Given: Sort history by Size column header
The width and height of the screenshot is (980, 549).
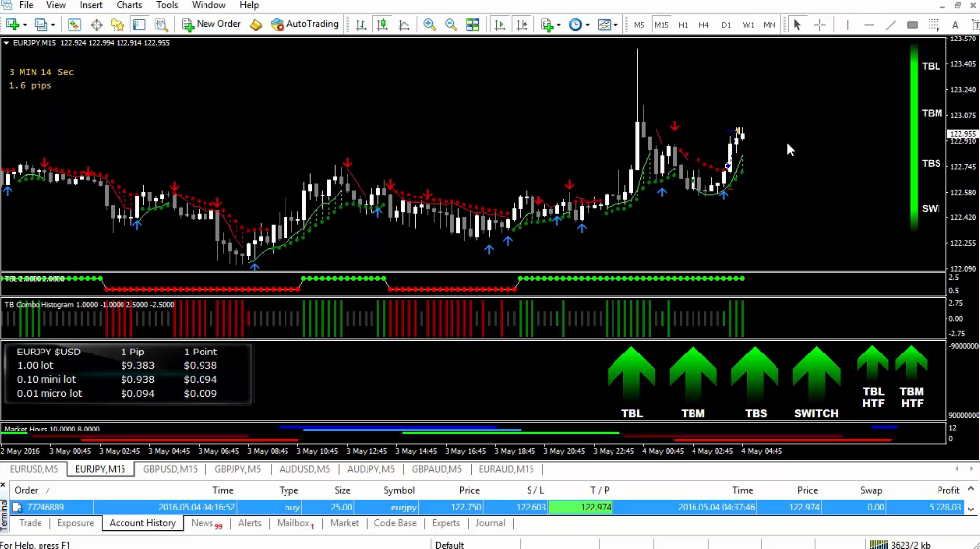Looking at the screenshot, I should (342, 491).
